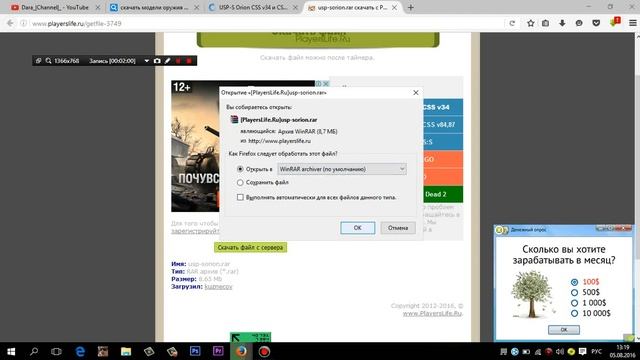The image size is (640, 360).
Task: Open the recorder bar dropdown arrow
Action: click(x=147, y=61)
